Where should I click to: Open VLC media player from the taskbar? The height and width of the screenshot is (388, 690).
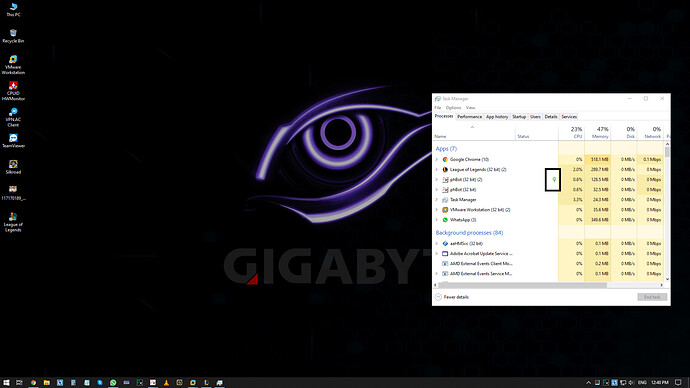[166, 383]
